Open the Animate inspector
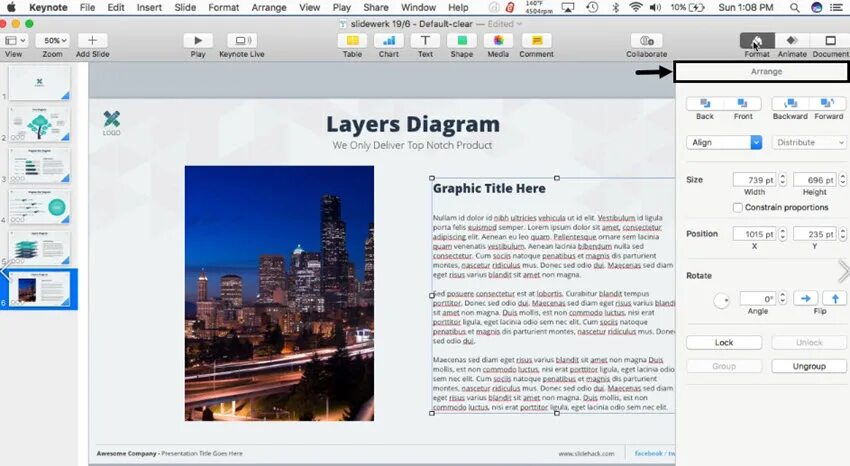 792,41
